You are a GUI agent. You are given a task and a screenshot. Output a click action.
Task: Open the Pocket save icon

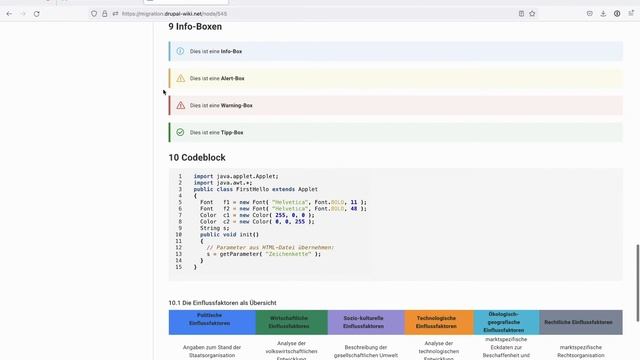click(590, 14)
